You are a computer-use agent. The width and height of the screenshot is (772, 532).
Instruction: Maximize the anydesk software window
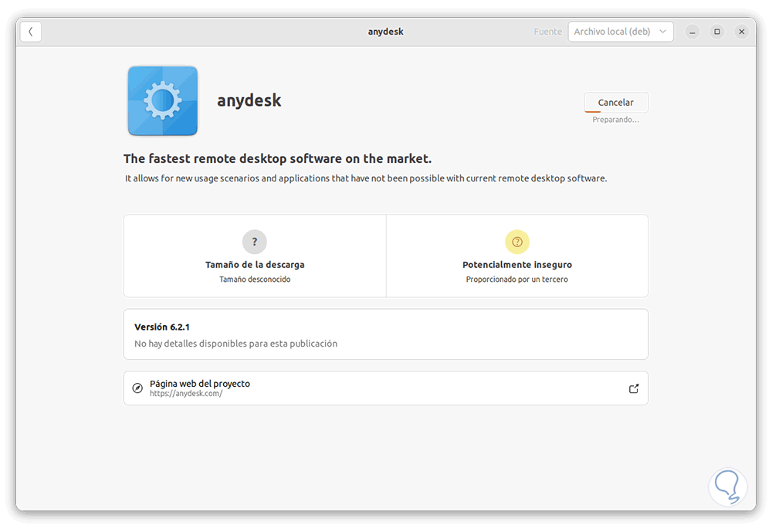(x=717, y=32)
